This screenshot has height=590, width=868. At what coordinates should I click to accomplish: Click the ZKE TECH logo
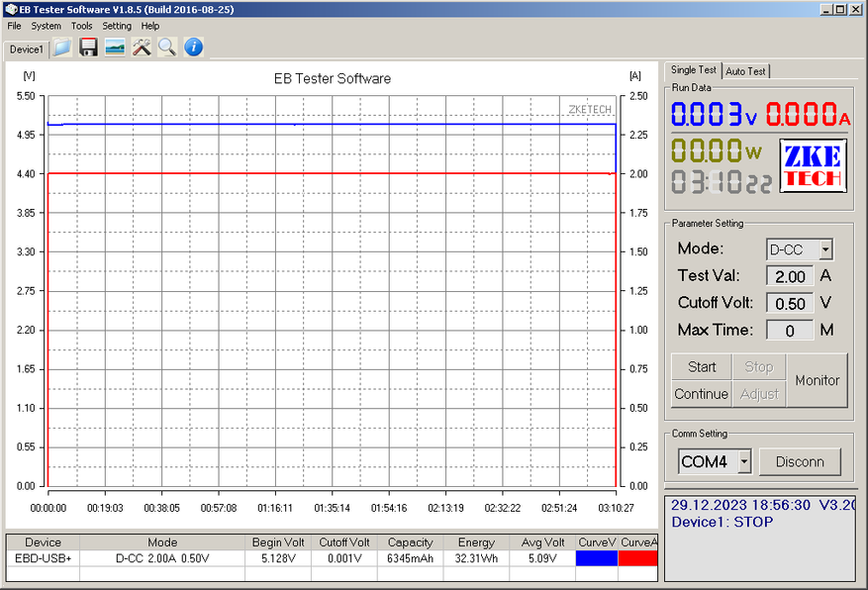[812, 166]
